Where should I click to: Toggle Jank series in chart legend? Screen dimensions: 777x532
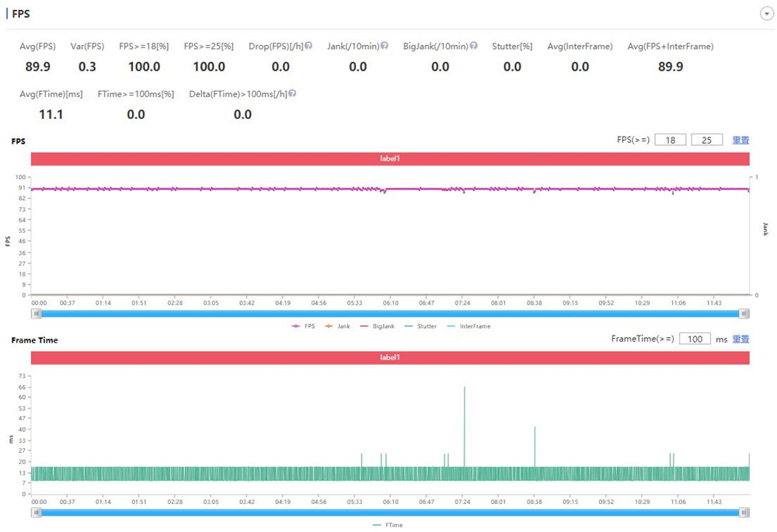[337, 326]
